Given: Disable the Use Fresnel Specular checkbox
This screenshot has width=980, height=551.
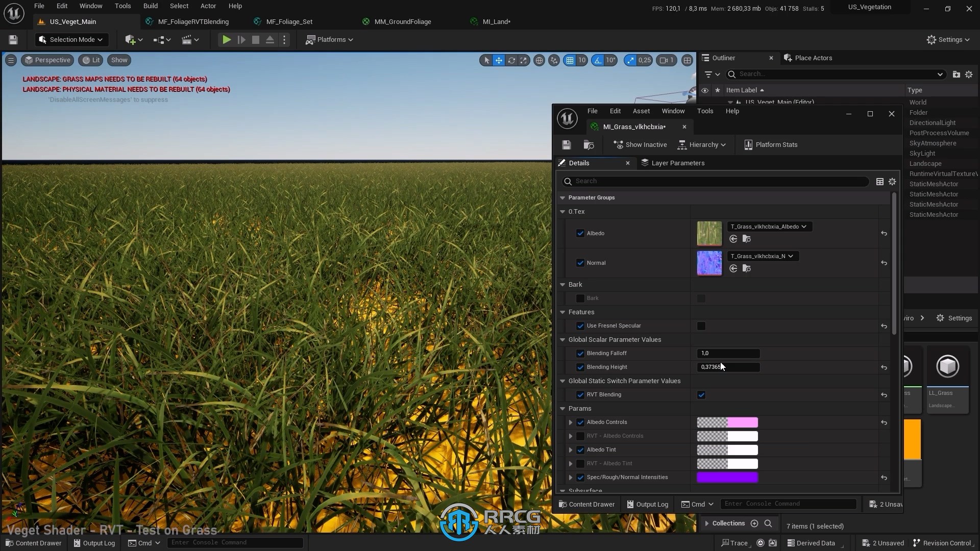Looking at the screenshot, I should [x=580, y=325].
